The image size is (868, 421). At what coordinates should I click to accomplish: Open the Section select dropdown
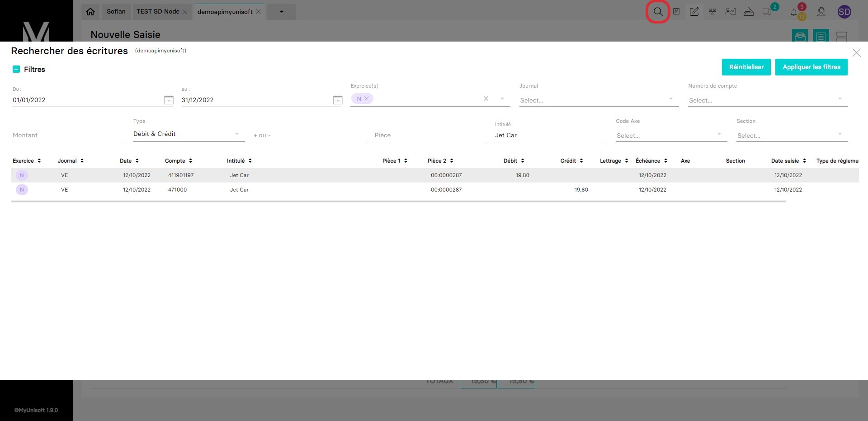pyautogui.click(x=792, y=136)
